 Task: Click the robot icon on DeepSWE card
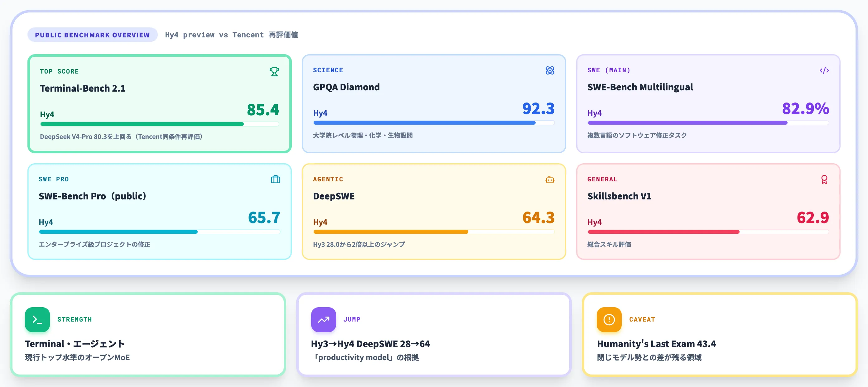coord(550,179)
